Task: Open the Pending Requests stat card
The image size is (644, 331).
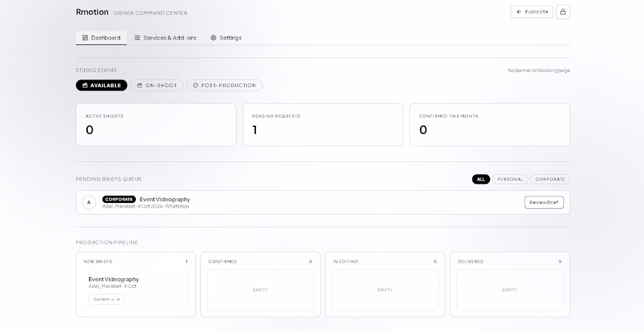Action: [323, 125]
